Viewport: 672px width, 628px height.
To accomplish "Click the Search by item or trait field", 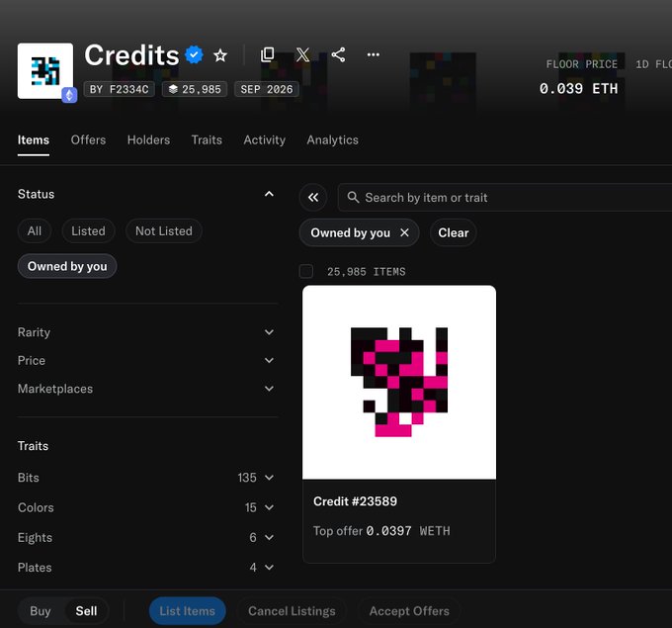I will tap(505, 198).
